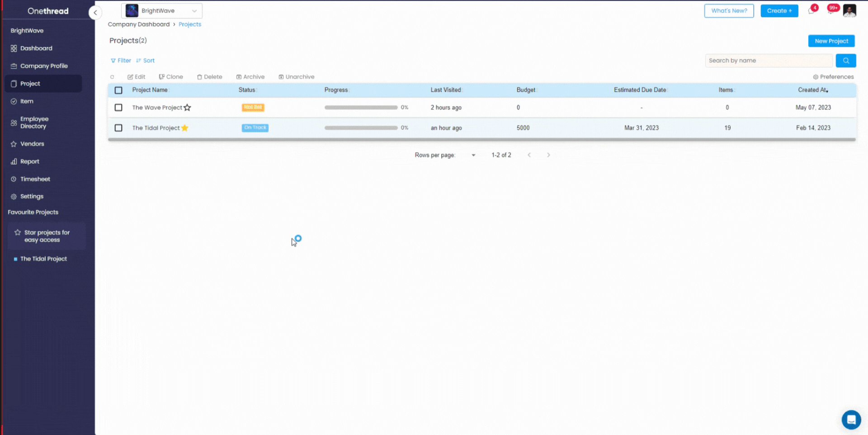Click the refresh icon above table
868x435 pixels.
coord(112,77)
